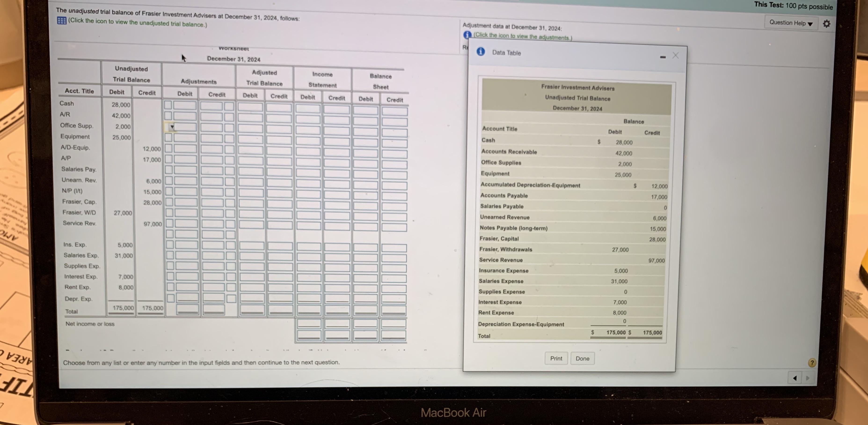Minimize the Data Table popup

coord(662,57)
